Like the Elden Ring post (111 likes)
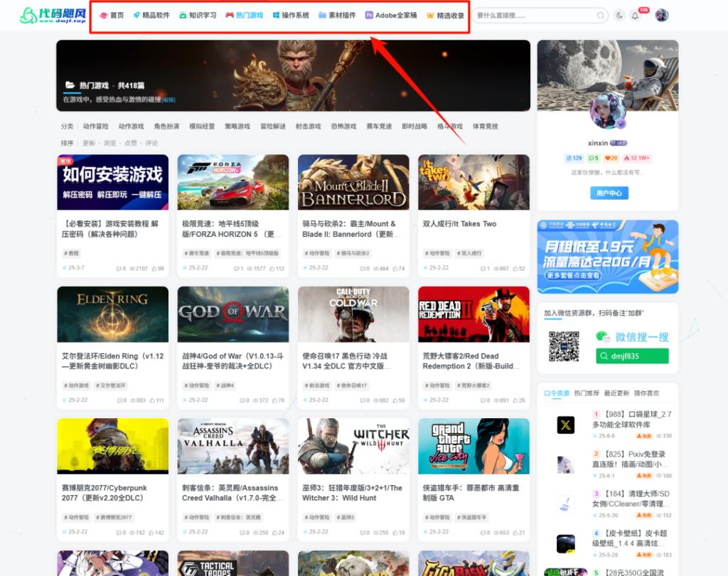Viewport: 728px width, 576px height. click(x=156, y=400)
